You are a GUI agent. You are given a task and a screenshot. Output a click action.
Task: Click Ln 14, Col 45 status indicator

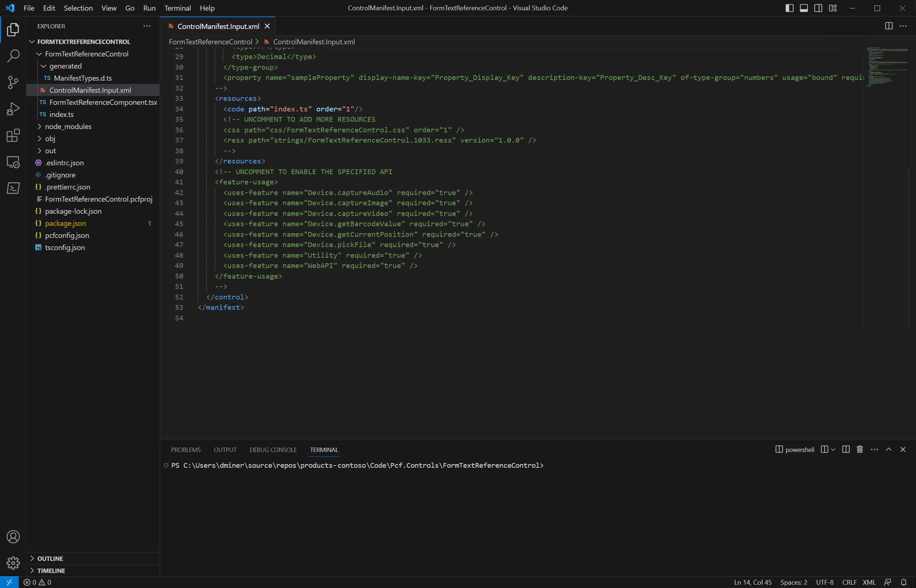(x=752, y=582)
